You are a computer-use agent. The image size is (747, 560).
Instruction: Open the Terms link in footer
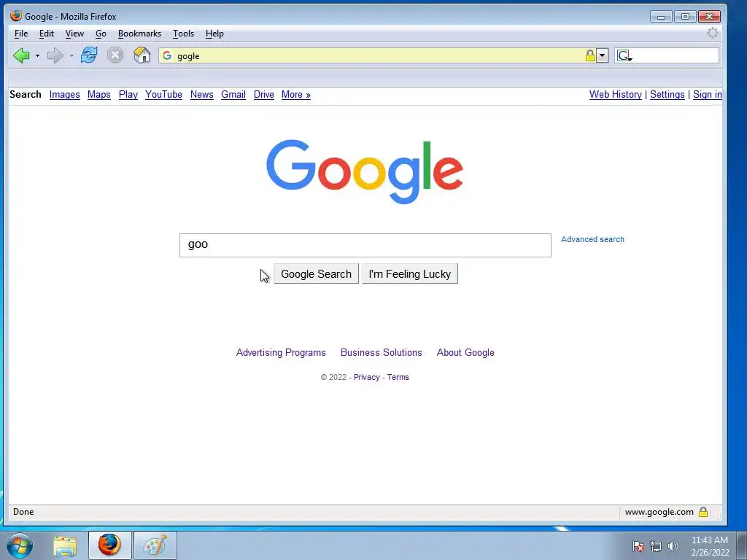pyautogui.click(x=398, y=377)
